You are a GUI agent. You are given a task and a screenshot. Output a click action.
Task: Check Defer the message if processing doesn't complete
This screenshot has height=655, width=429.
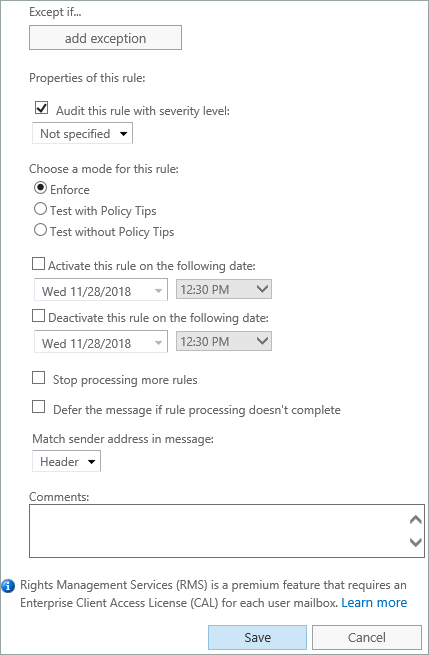pos(38,407)
